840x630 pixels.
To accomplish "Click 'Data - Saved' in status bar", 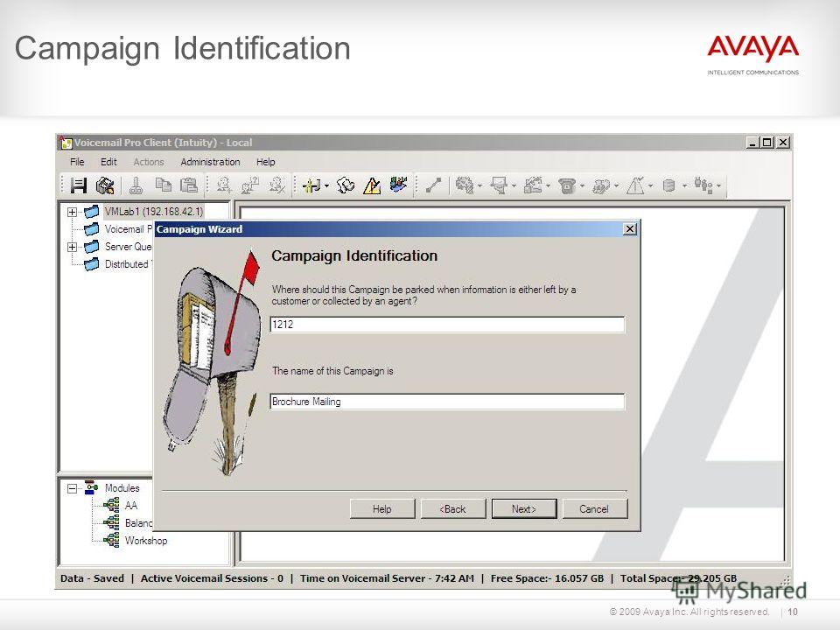I will coord(92,578).
